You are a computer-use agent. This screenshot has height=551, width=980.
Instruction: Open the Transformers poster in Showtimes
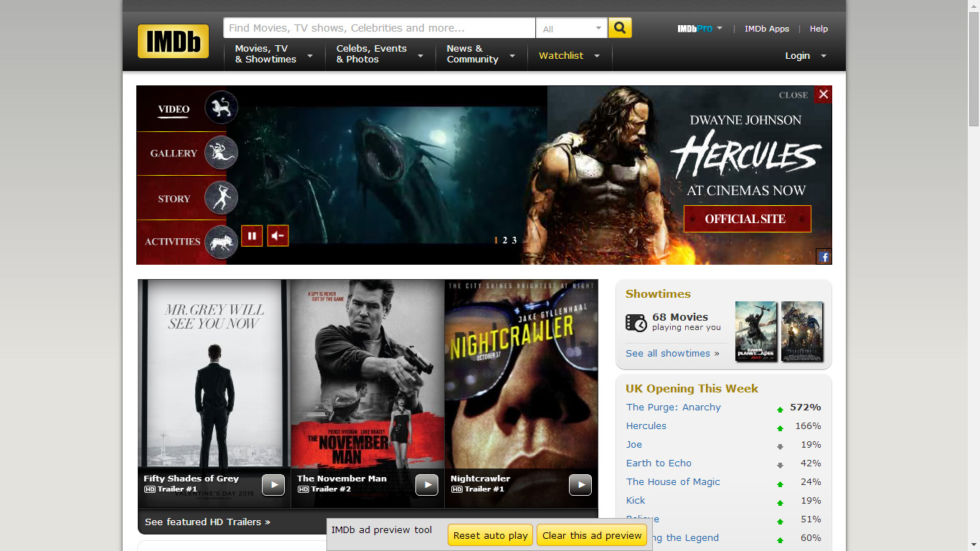pyautogui.click(x=802, y=331)
